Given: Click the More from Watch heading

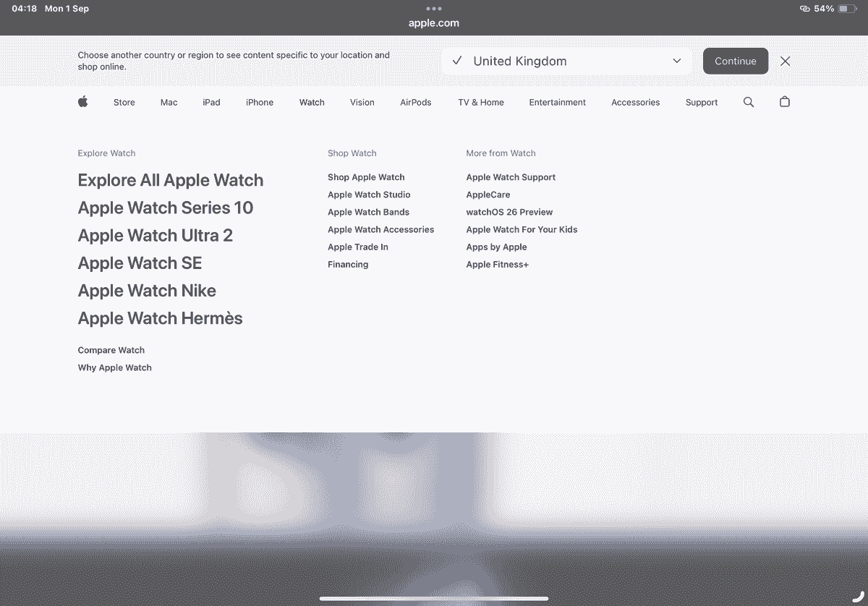Looking at the screenshot, I should [x=501, y=153].
